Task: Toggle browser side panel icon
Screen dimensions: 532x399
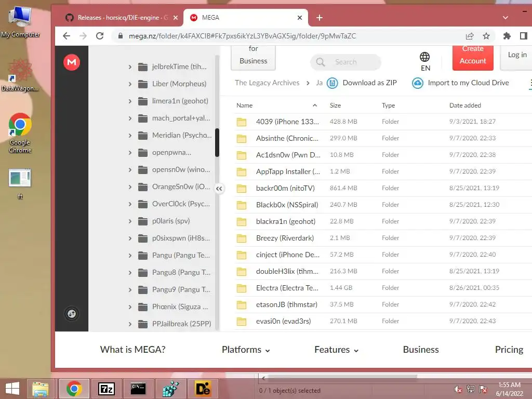Action: click(524, 36)
